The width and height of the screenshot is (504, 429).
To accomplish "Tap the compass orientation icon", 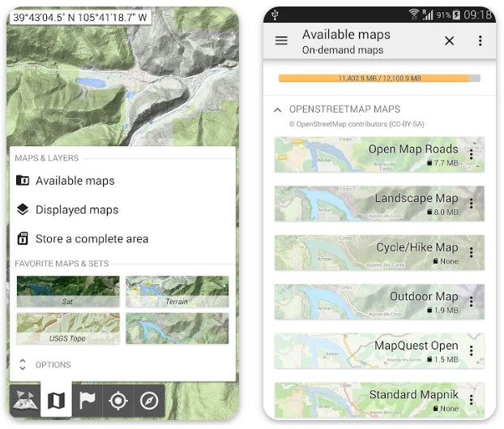I will point(149,401).
